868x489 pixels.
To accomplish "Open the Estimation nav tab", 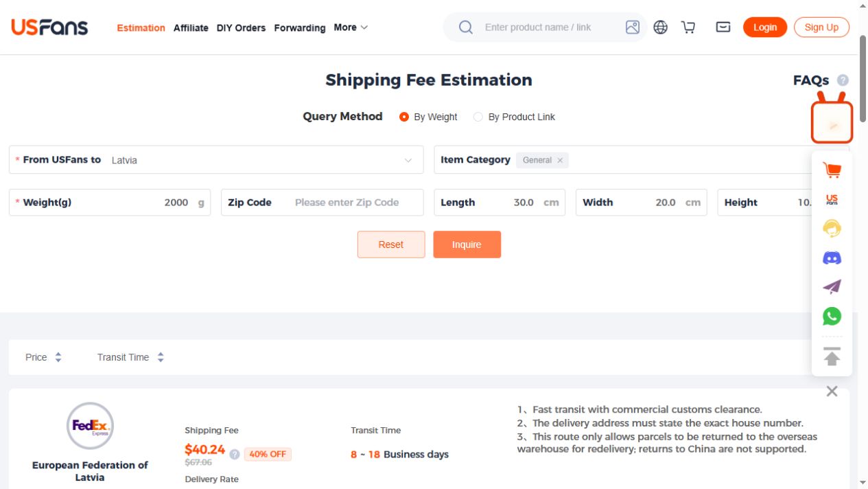I will 141,28.
